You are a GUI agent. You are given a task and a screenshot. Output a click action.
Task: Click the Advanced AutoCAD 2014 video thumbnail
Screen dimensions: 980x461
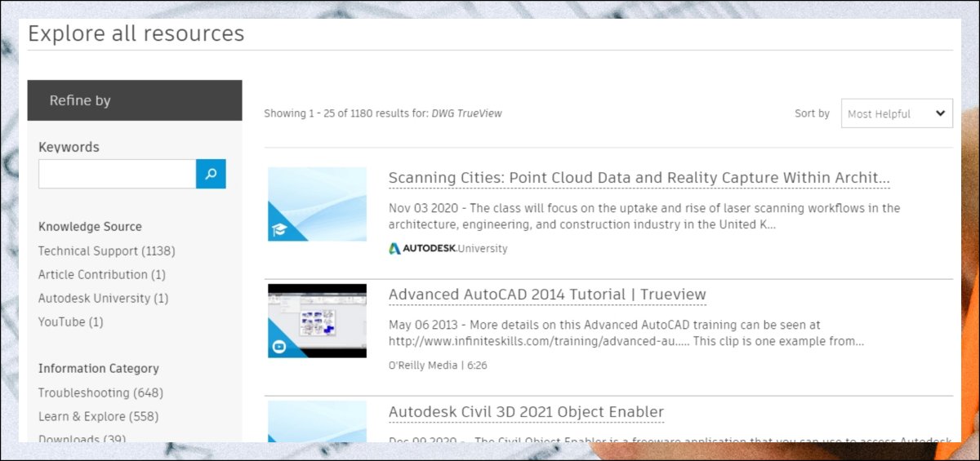317,321
